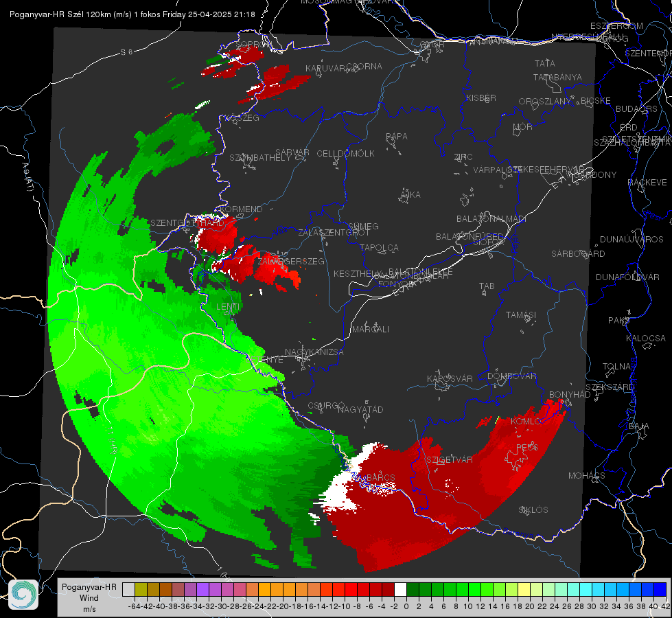Select the SÁRVÁR label
This screenshot has width=672, height=618.
(x=292, y=152)
